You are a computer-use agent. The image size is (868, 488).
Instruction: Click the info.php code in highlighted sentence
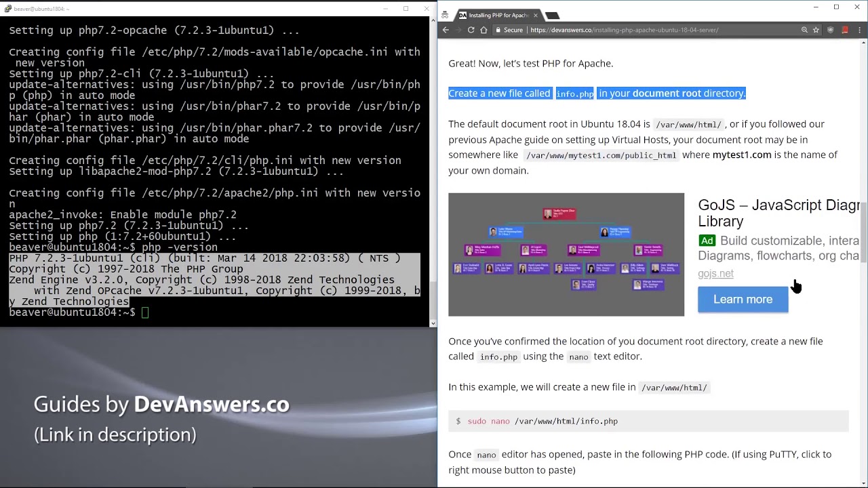click(574, 94)
